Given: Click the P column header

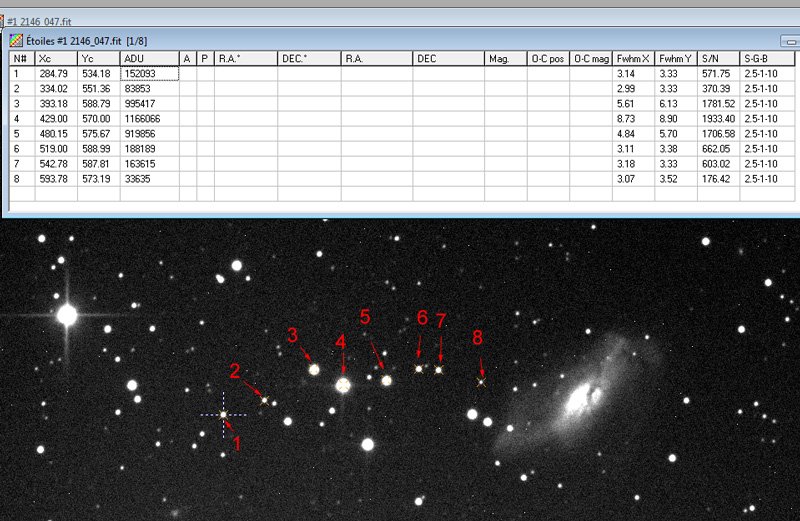Looking at the screenshot, I should (x=205, y=59).
